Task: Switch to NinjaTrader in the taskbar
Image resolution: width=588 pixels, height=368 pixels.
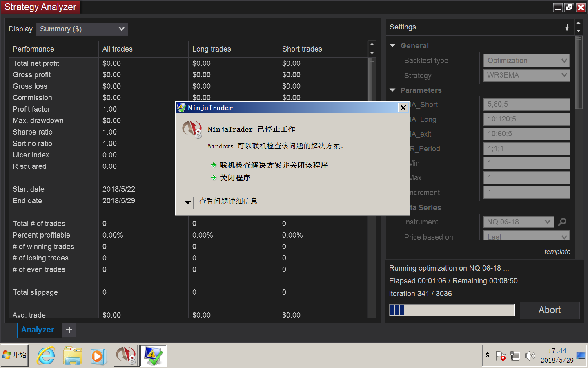Action: point(126,356)
